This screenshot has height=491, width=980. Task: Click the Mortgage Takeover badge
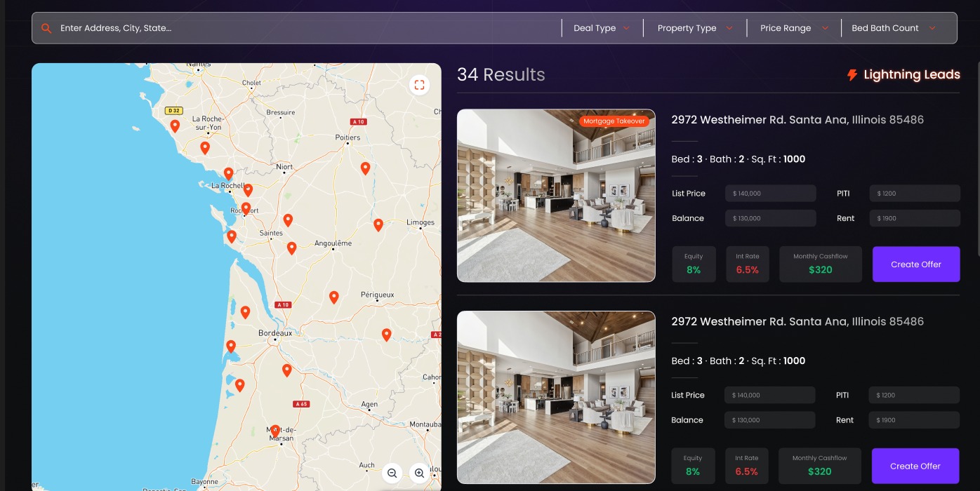pyautogui.click(x=614, y=121)
